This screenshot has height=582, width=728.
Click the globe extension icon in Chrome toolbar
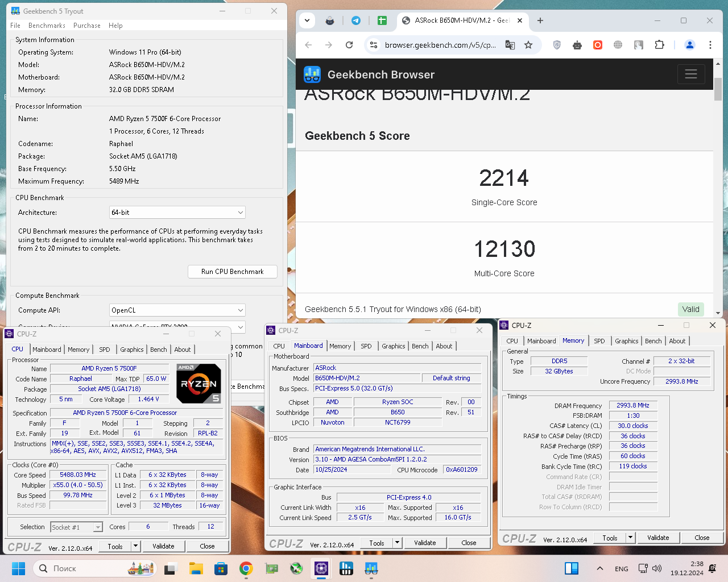(618, 45)
